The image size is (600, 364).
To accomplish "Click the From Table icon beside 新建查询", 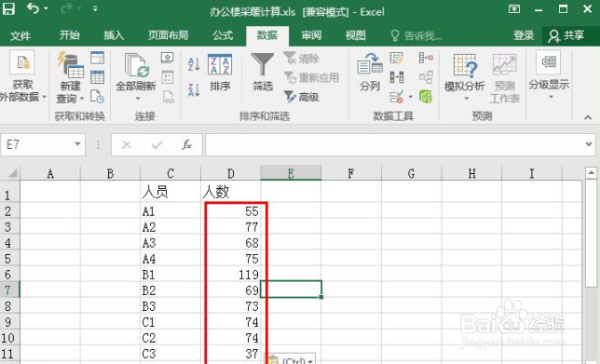I will pyautogui.click(x=97, y=77).
